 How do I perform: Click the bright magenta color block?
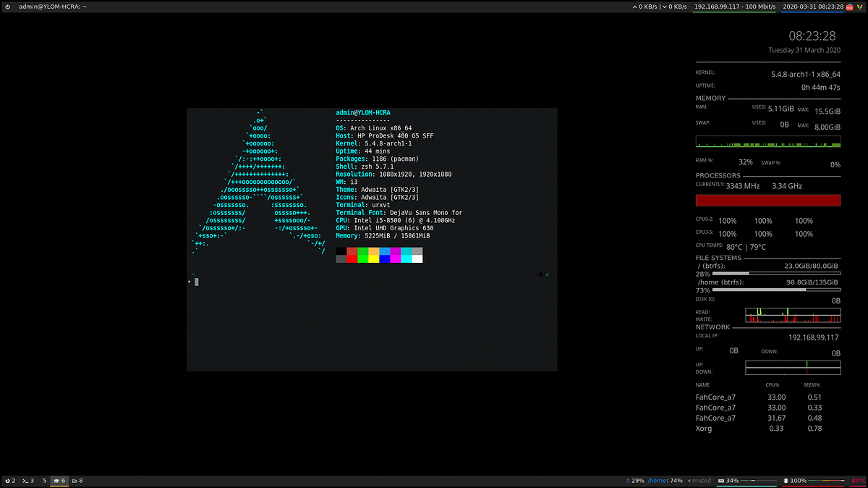[x=396, y=258]
